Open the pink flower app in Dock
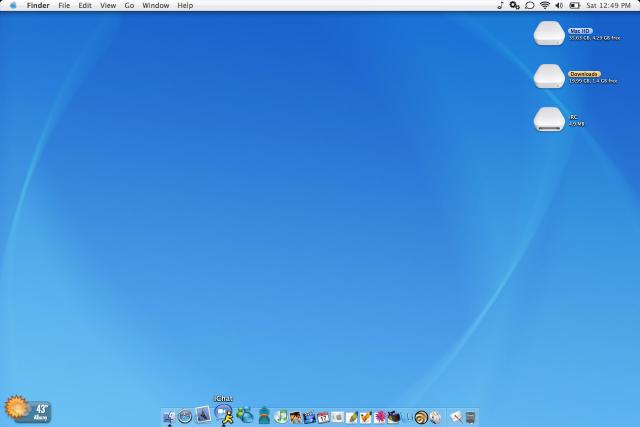 coord(380,417)
